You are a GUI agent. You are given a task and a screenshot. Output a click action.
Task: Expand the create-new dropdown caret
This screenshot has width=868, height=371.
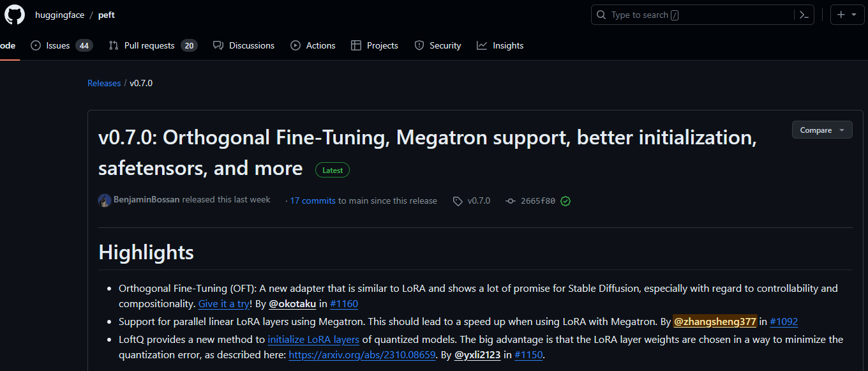pos(854,15)
